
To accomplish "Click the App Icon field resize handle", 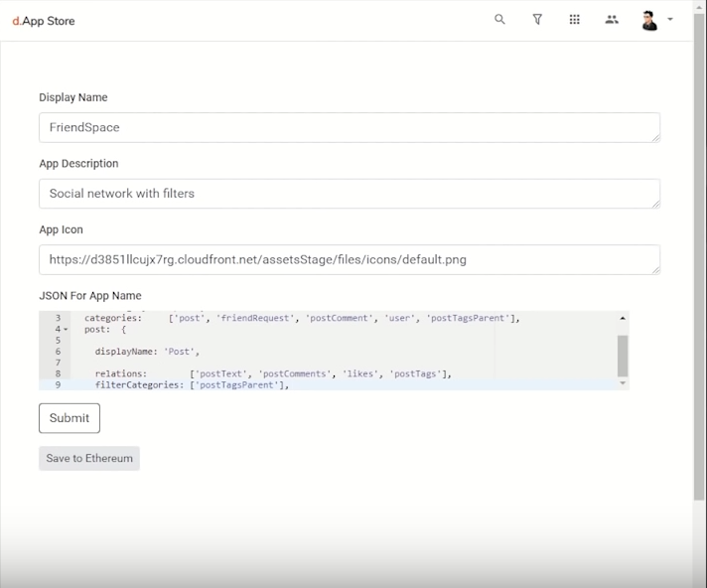I will (655, 270).
